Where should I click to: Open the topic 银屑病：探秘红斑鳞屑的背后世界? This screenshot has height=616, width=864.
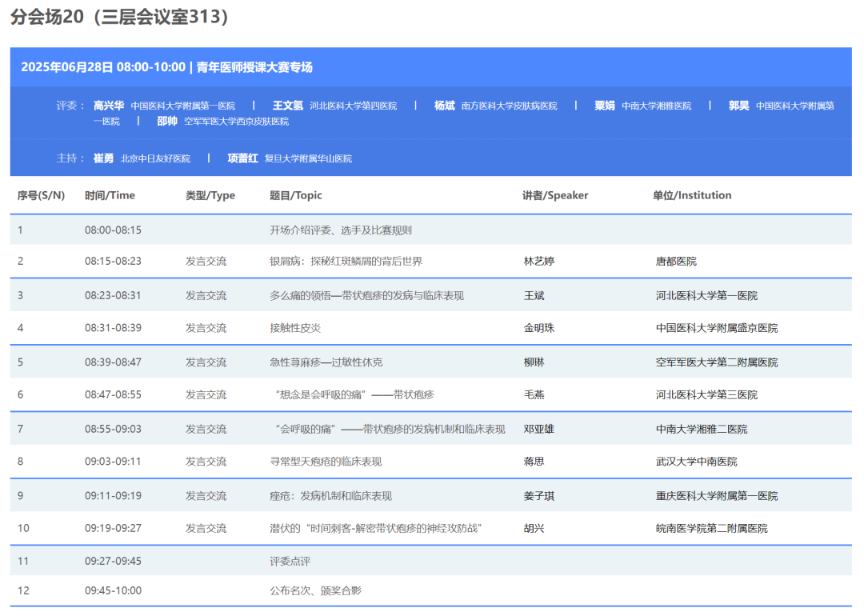338,262
